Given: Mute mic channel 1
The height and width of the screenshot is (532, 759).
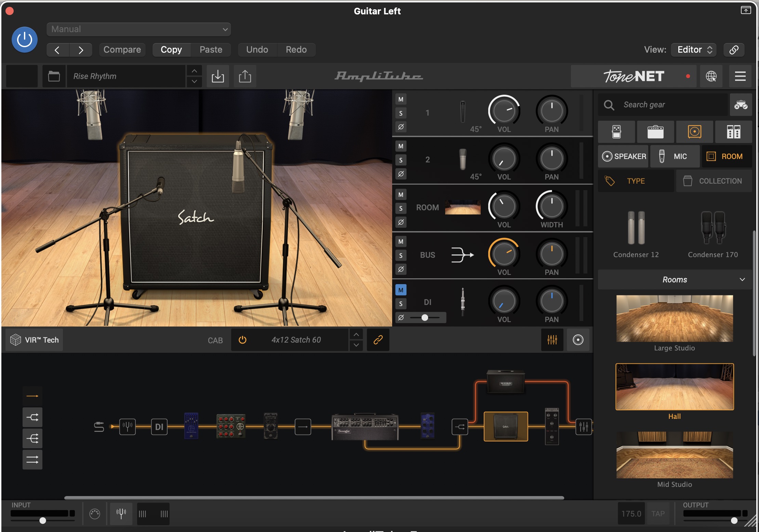Looking at the screenshot, I should click(x=401, y=99).
